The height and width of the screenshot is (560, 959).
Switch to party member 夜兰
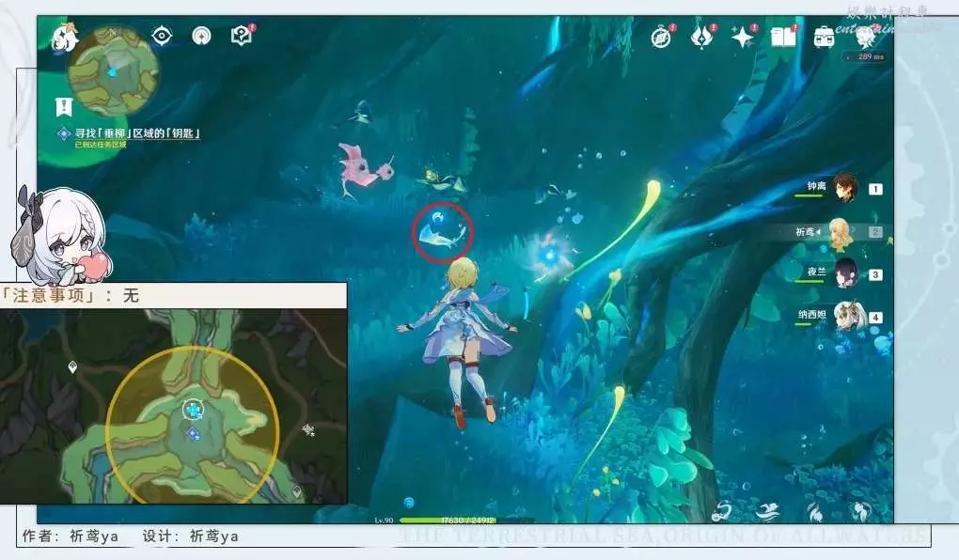pos(845,273)
